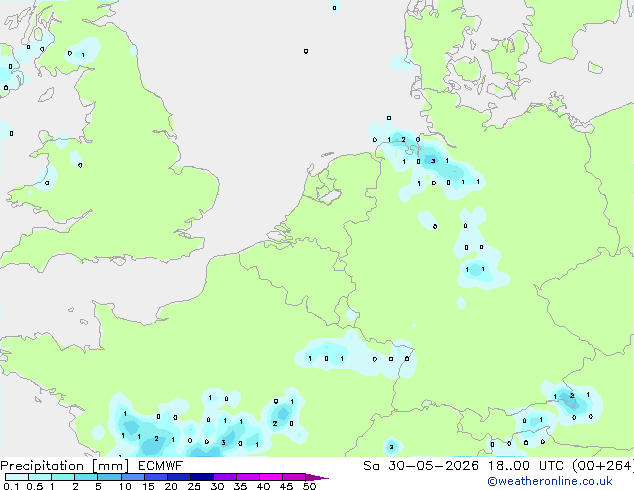Viewport: 634px width, 490px height.
Task: Click the '10' legend scale label
Action: tap(125, 486)
